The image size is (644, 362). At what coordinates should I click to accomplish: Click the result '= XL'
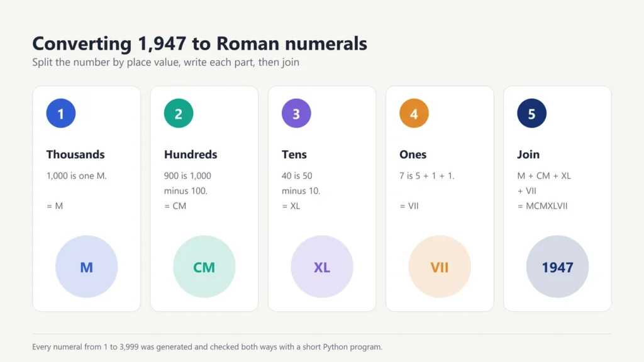pos(291,206)
